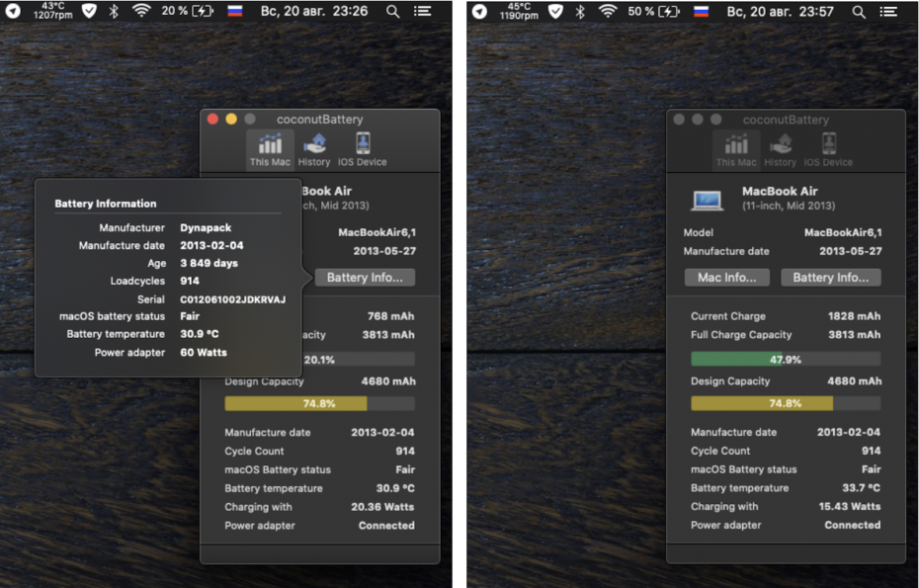Click the coconutBattery title of the inactive window

[x=786, y=120]
